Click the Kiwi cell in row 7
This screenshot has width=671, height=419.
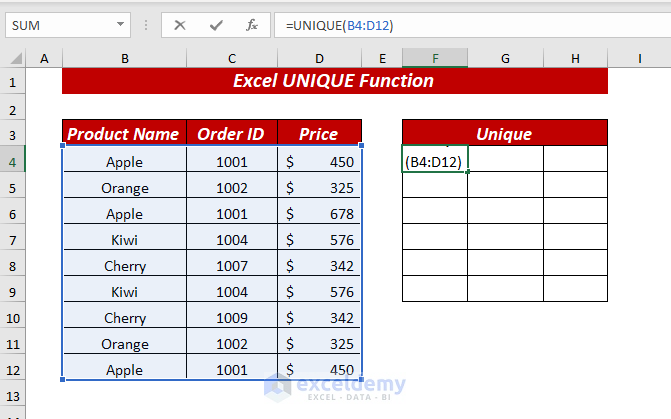point(125,237)
